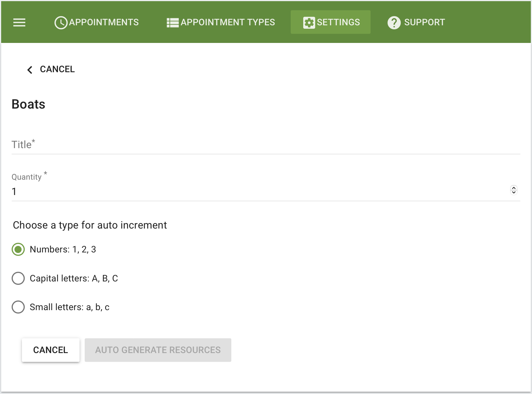Click the back chevron beside Cancel
Image resolution: width=532 pixels, height=394 pixels.
point(30,70)
